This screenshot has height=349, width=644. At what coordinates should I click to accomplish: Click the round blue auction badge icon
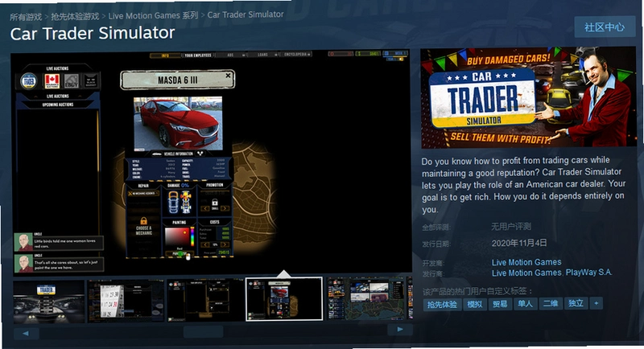pos(28,80)
